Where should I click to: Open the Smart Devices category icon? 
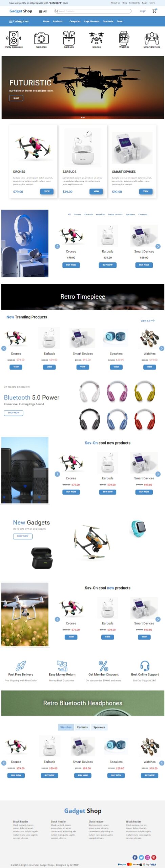pyautogui.click(x=152, y=38)
